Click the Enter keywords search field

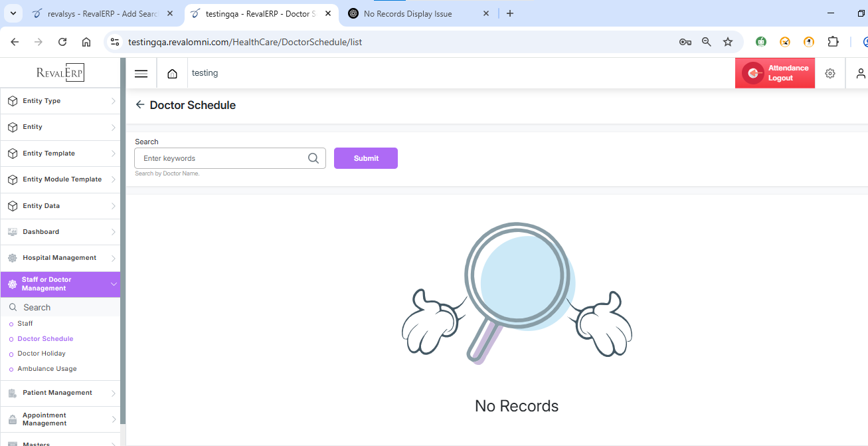pyautogui.click(x=222, y=158)
